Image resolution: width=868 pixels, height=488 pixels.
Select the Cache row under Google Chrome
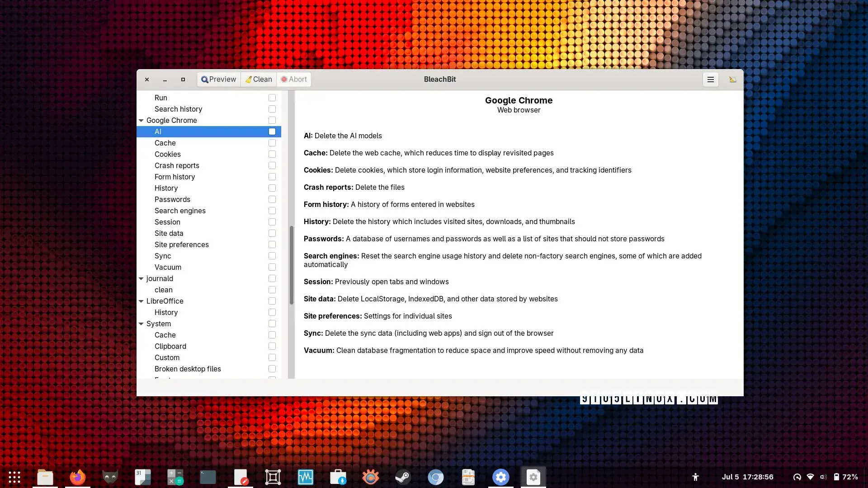coord(209,143)
